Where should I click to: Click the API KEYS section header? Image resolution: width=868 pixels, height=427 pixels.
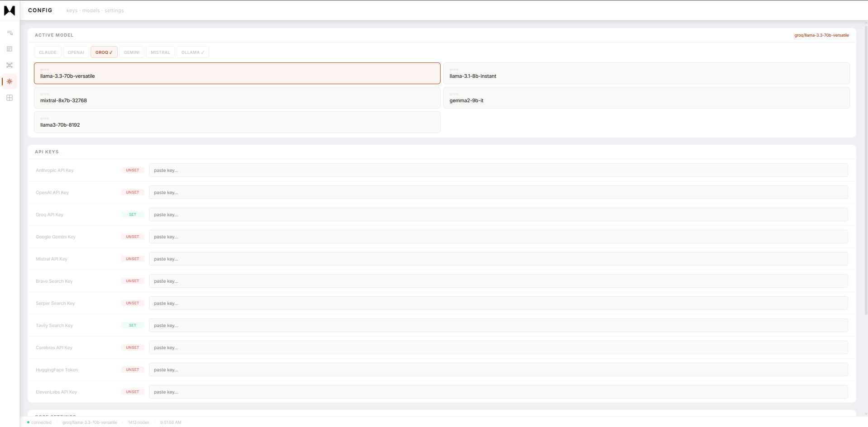tap(47, 152)
